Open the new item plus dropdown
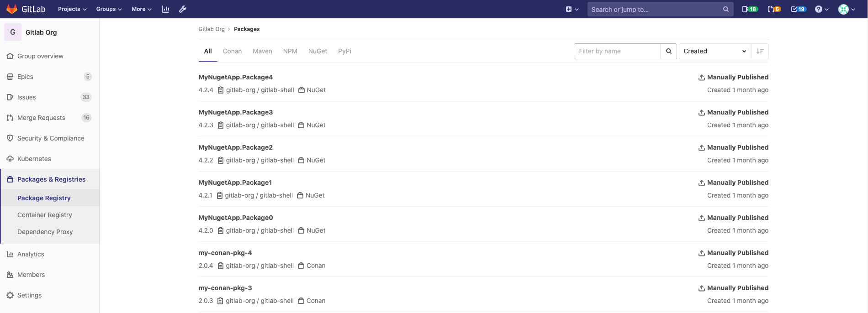 572,9
